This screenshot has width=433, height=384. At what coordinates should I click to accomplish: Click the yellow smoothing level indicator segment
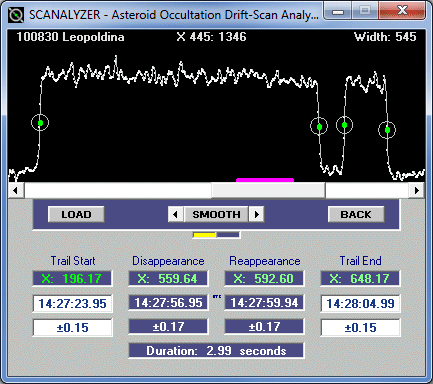(x=204, y=235)
